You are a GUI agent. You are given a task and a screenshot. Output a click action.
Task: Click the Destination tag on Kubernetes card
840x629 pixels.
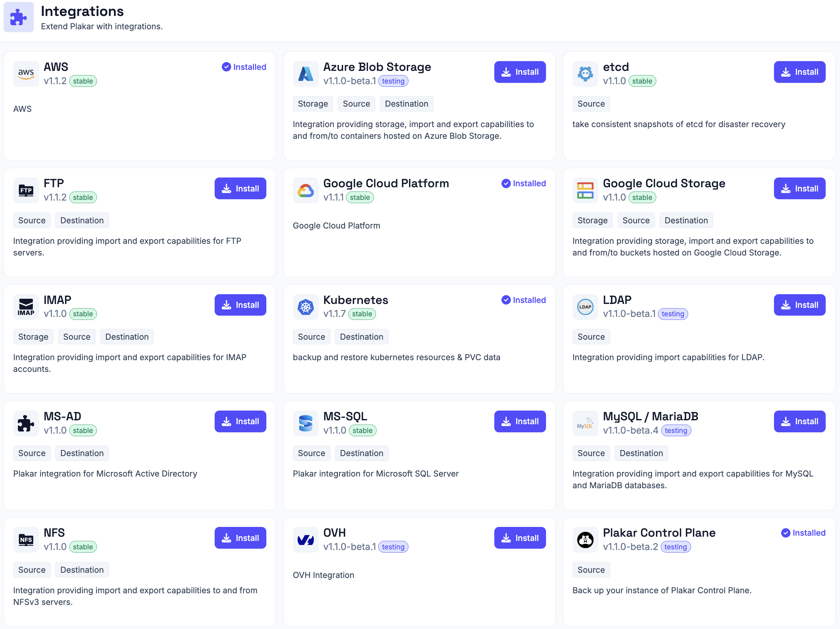(x=362, y=337)
